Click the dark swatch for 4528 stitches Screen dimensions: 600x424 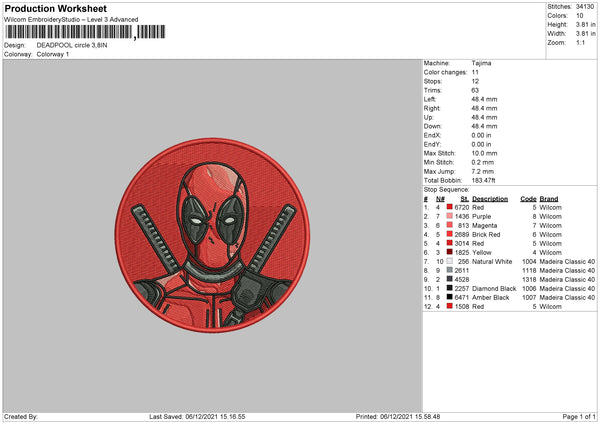(450, 279)
